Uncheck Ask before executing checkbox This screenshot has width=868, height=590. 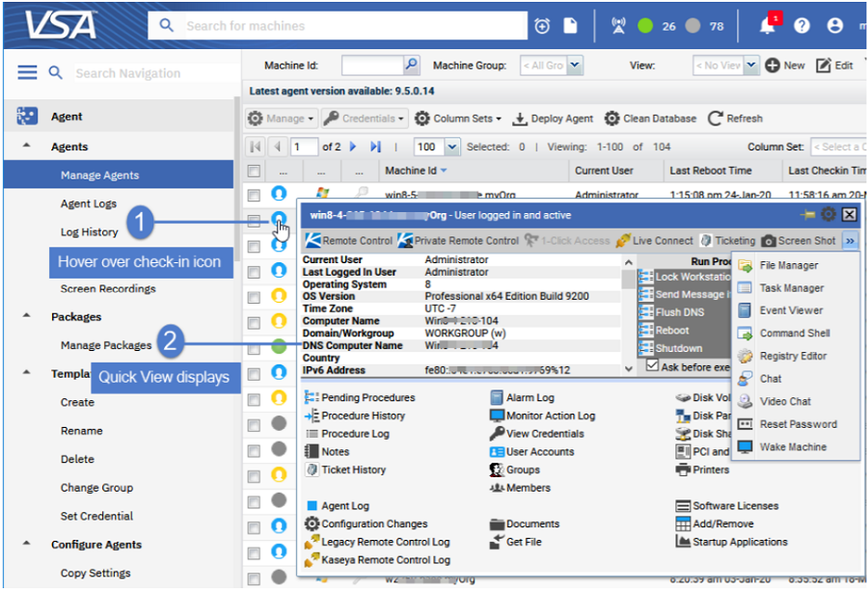[652, 366]
